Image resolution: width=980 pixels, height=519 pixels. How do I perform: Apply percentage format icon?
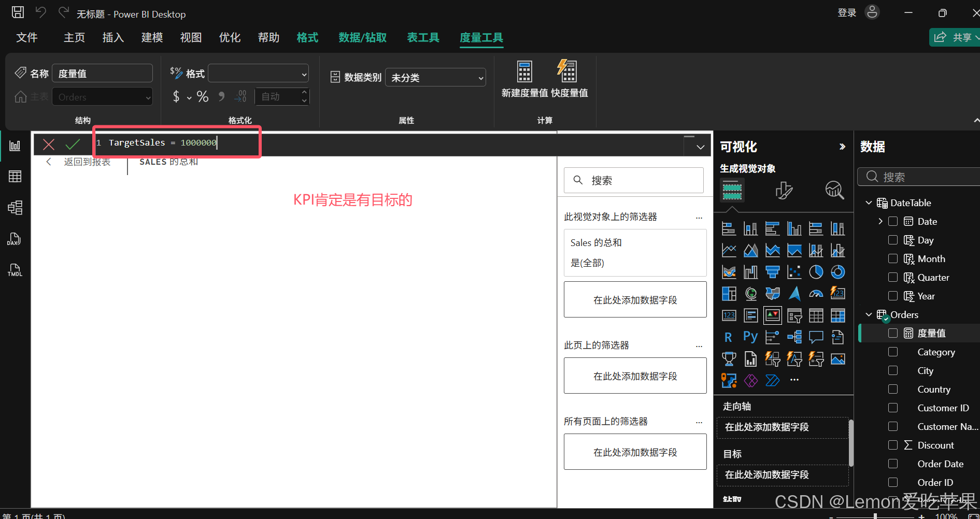[x=203, y=96]
